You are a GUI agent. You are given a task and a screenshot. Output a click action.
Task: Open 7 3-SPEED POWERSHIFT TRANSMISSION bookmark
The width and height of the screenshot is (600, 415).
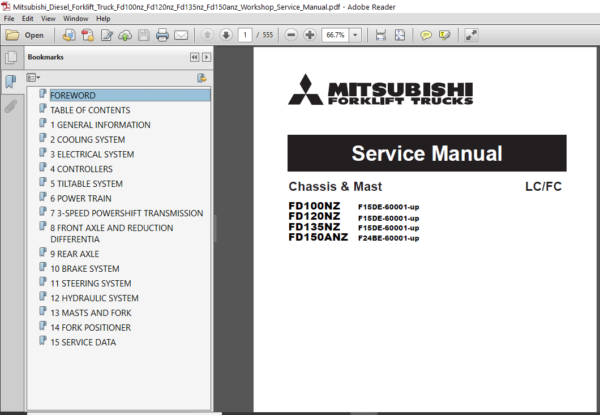pos(127,213)
